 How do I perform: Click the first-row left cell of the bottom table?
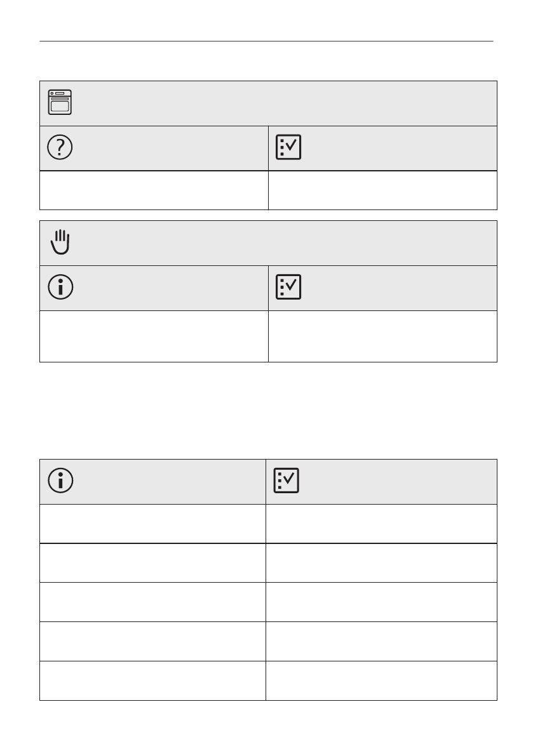(152, 524)
